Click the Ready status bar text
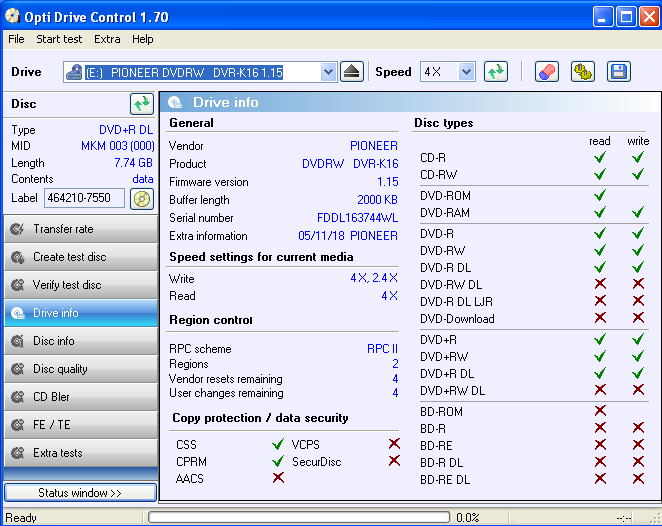Screen dimensions: 662x526 (21, 518)
